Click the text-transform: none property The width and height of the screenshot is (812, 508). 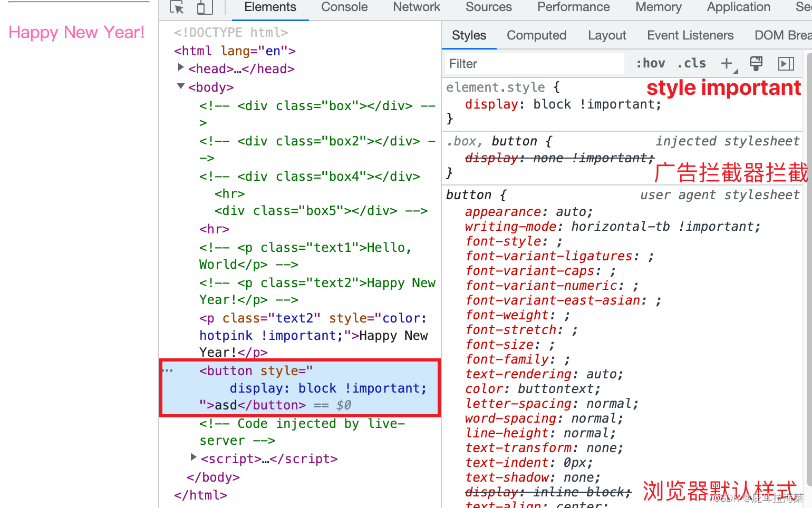544,448
